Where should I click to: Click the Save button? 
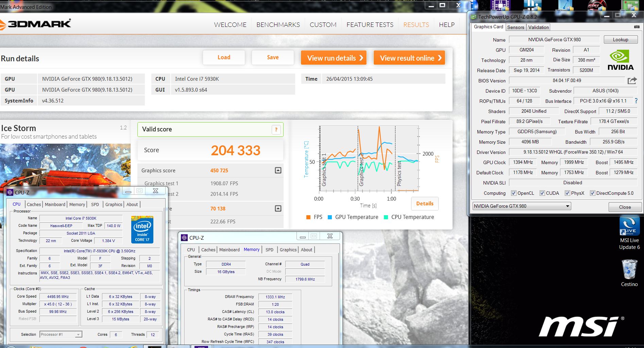273,58
